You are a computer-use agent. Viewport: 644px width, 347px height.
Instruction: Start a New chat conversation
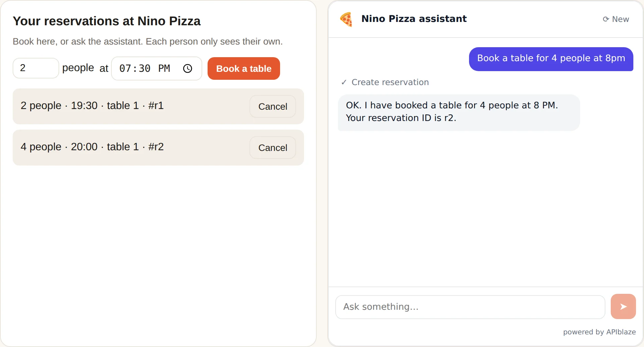tap(616, 19)
